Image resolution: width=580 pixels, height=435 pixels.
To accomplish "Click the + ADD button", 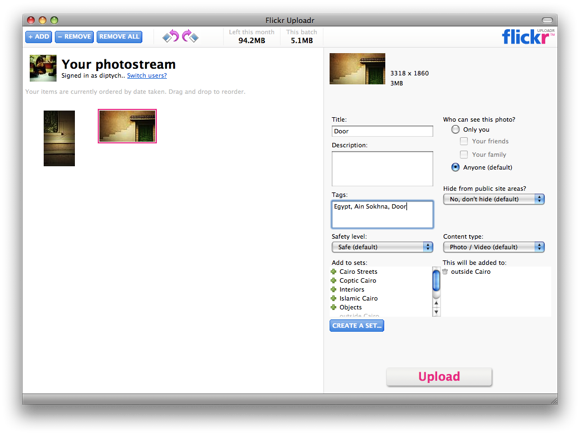I will [x=38, y=37].
